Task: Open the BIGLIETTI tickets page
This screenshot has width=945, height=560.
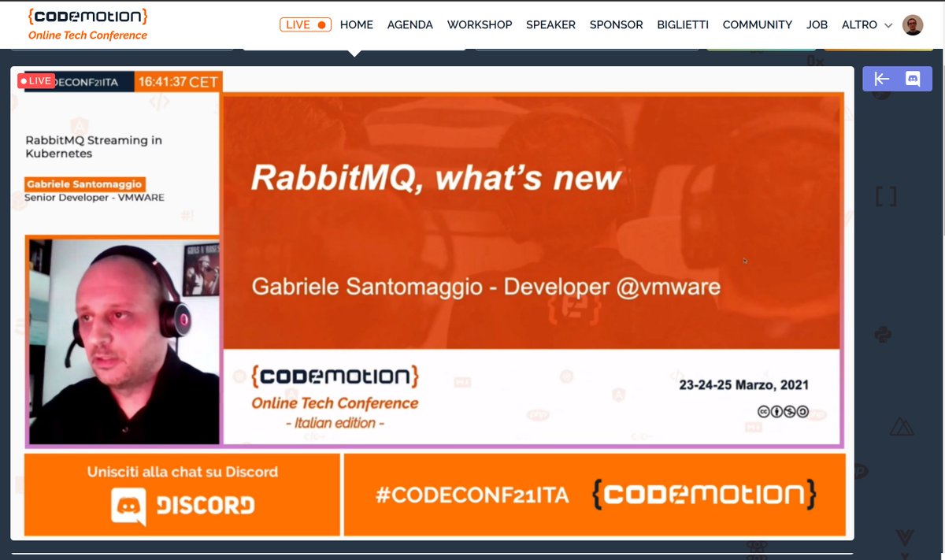Action: [x=683, y=24]
